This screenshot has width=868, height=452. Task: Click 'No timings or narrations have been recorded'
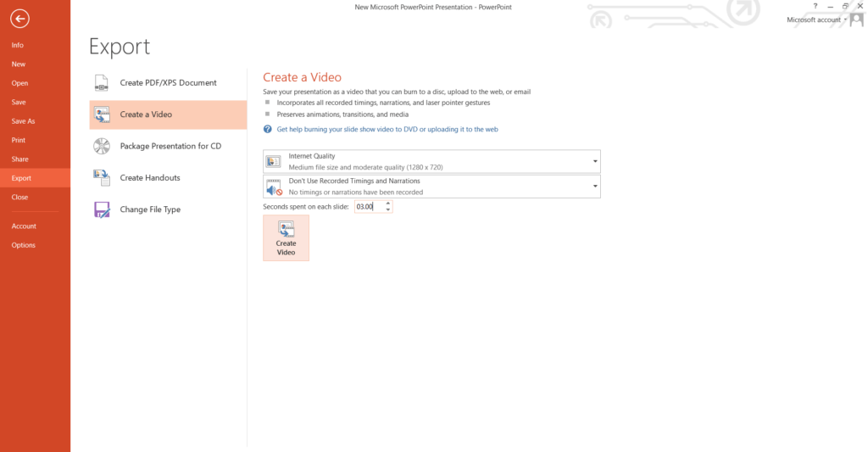[356, 193]
